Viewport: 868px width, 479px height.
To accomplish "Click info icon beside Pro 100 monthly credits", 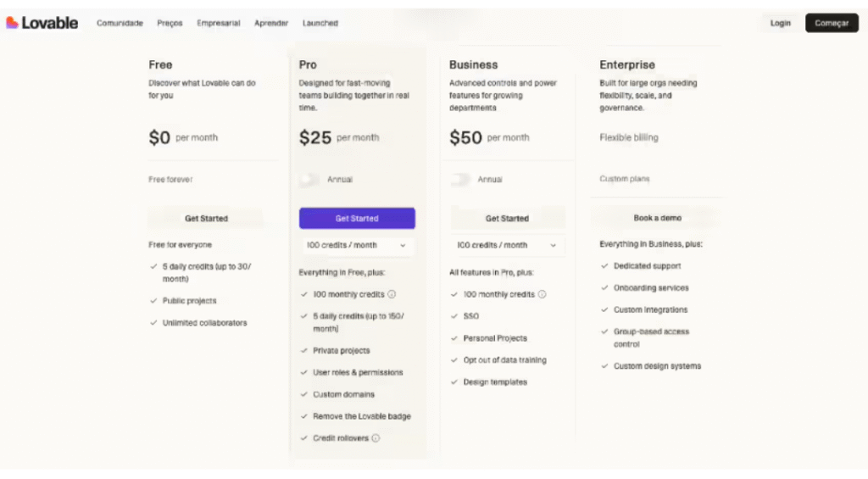I will pos(392,295).
